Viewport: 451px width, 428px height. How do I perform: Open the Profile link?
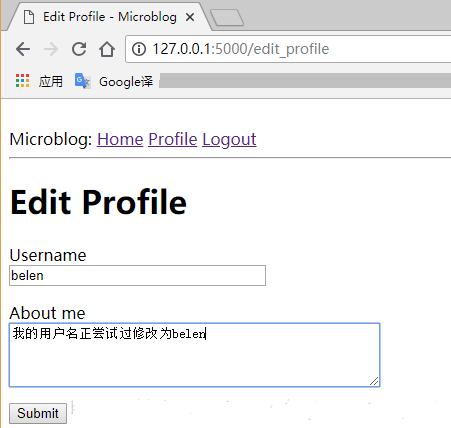pyautogui.click(x=173, y=139)
